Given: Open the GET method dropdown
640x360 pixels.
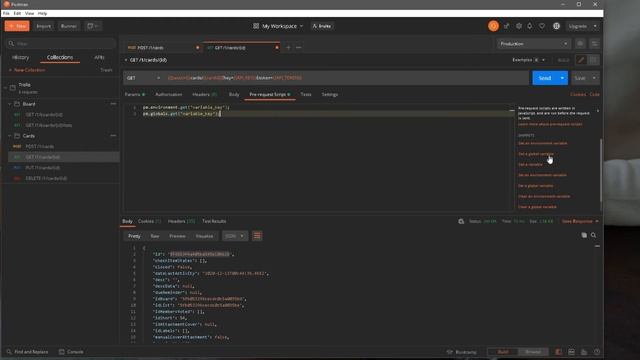Looking at the screenshot, I should pos(143,78).
